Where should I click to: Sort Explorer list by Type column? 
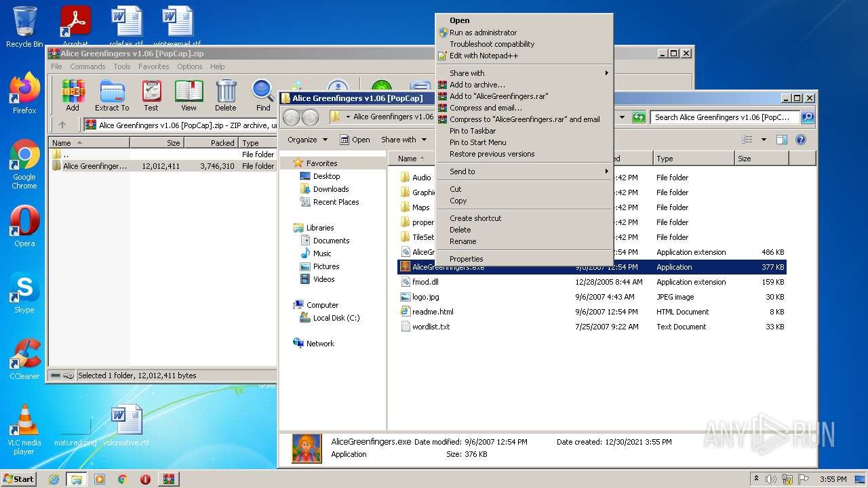(x=694, y=159)
